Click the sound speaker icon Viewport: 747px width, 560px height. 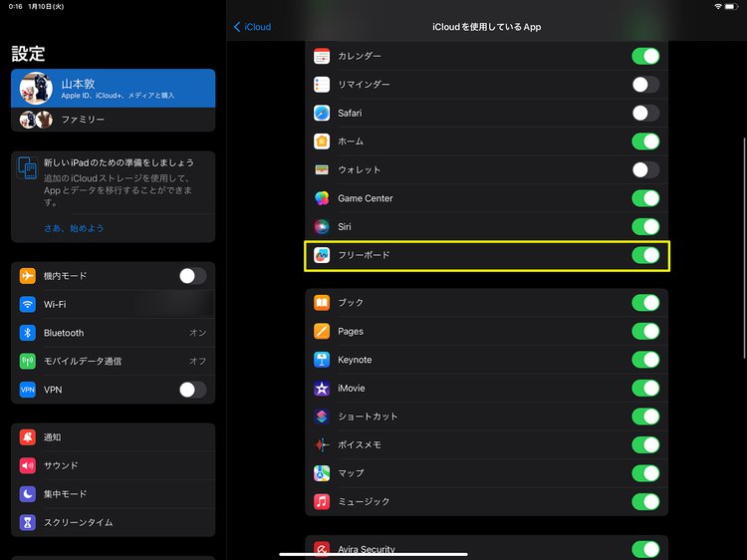pos(28,465)
